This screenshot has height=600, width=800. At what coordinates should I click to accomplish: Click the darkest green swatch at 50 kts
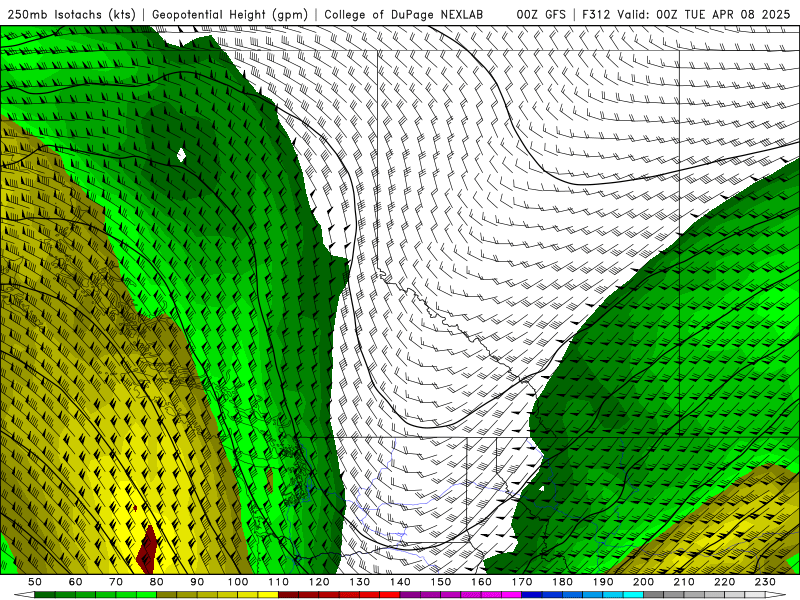pyautogui.click(x=45, y=595)
